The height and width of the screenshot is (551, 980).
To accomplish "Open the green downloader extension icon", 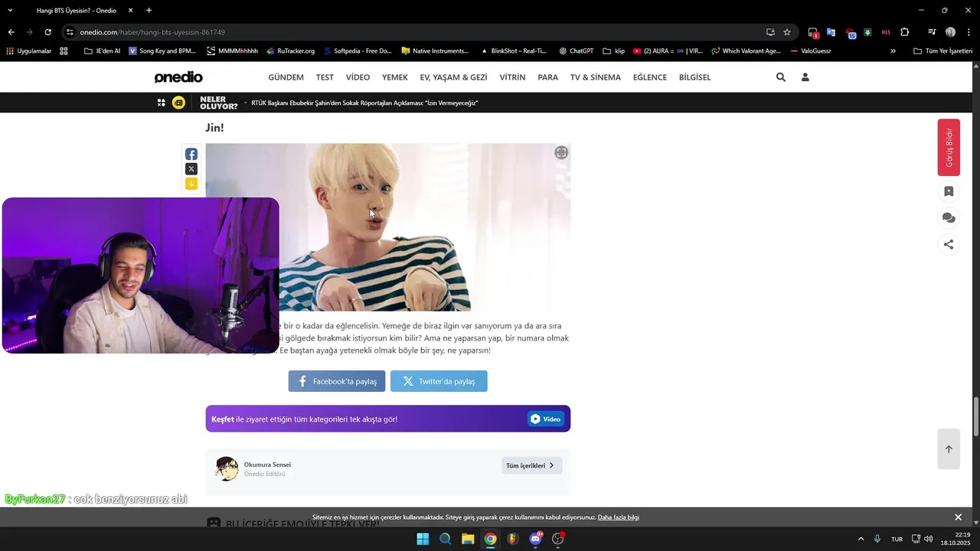I will 867,32.
